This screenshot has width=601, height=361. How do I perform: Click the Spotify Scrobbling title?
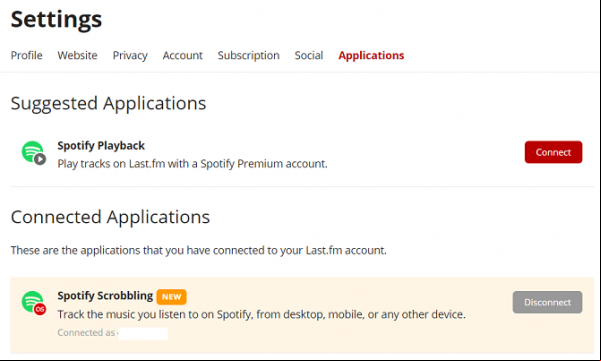[x=105, y=296]
